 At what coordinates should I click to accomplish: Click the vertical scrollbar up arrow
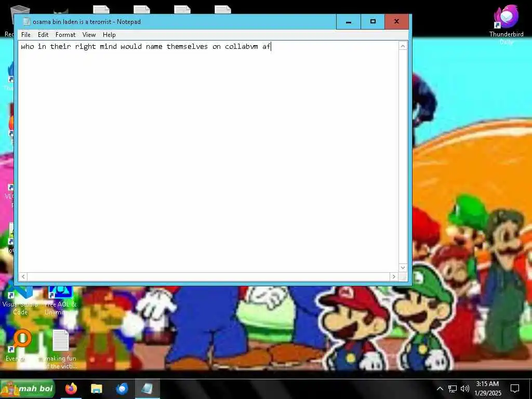point(403,46)
